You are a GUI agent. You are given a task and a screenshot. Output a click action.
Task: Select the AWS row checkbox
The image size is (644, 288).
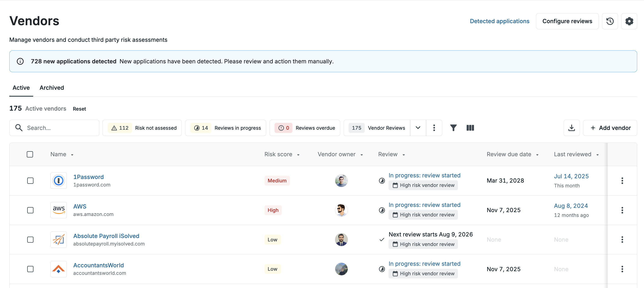click(30, 210)
